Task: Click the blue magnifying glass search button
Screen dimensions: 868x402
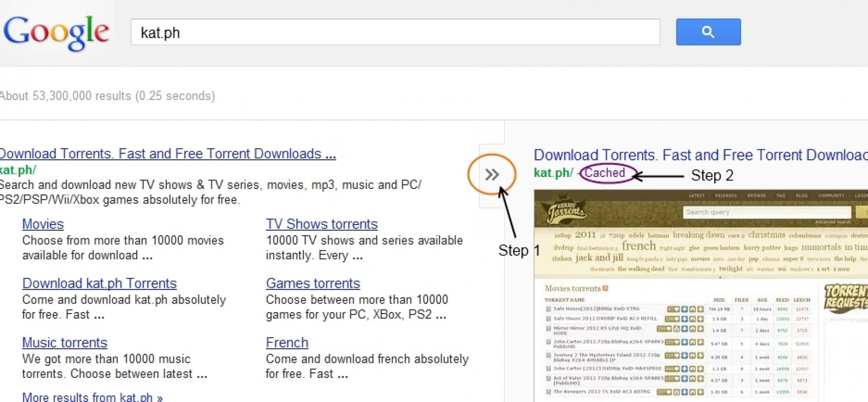Action: [x=708, y=32]
